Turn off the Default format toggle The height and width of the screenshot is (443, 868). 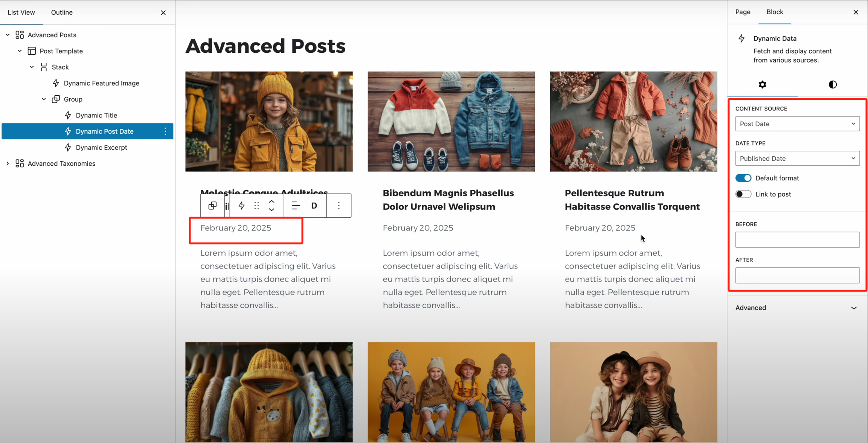pyautogui.click(x=743, y=178)
